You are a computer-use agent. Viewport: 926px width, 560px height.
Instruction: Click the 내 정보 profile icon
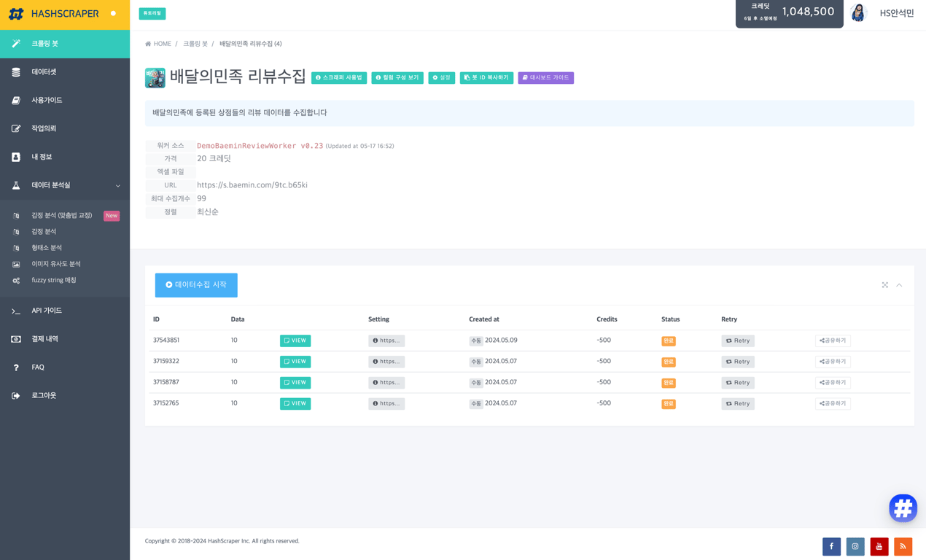click(x=16, y=157)
